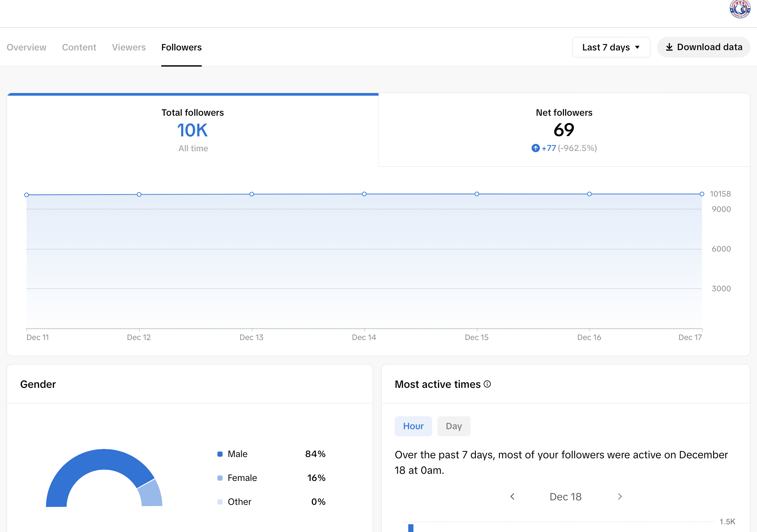
Task: Go to next day with right chevron
Action: pyautogui.click(x=620, y=496)
